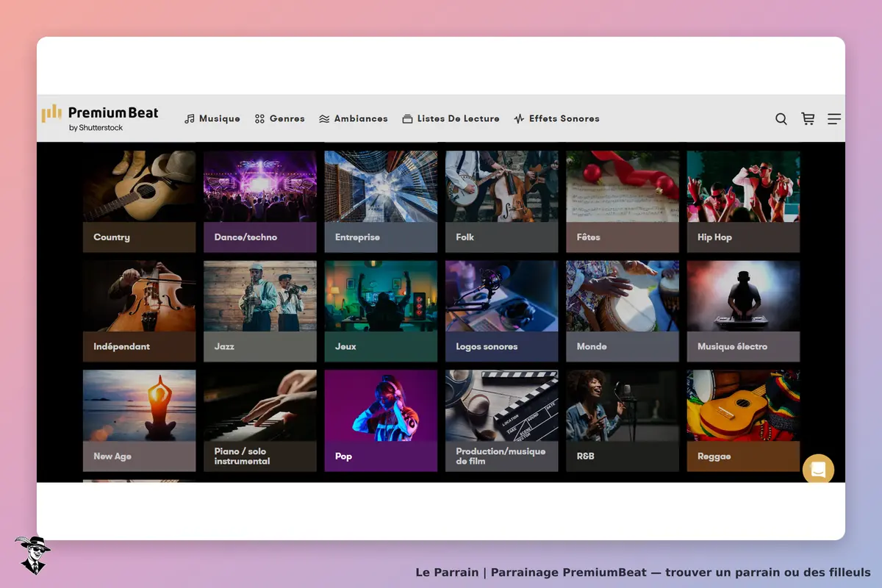Click the sheet music Fêtes image
882x588 pixels.
pos(623,187)
